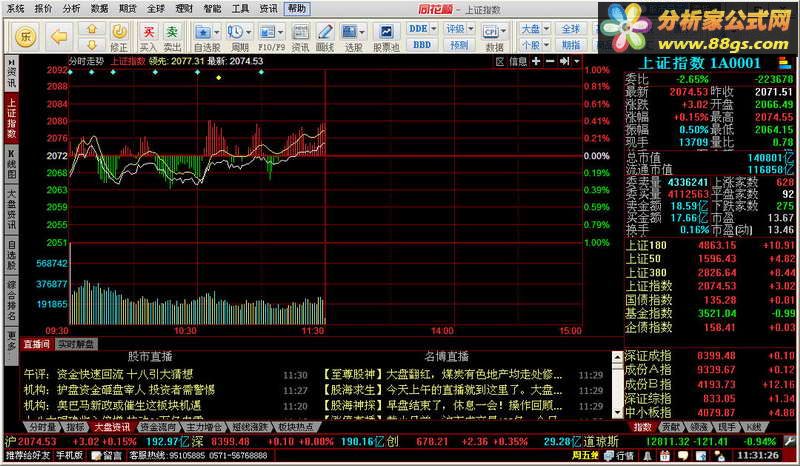This screenshot has height=466, width=800.
Task: Open the 帮助 menu
Action: [x=297, y=9]
